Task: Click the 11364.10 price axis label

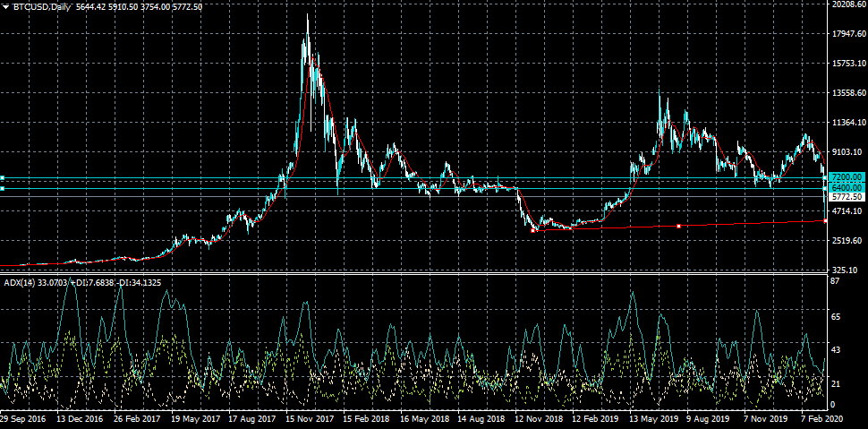Action: (848, 123)
